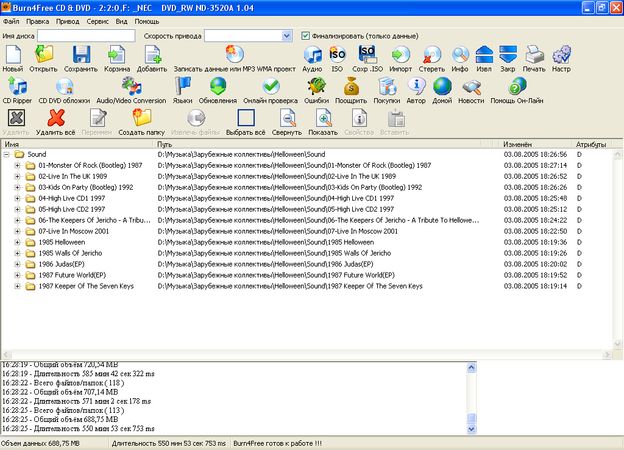Expand the 07-Live In Moscow 2001 folder
The height and width of the screenshot is (450, 624).
18,231
